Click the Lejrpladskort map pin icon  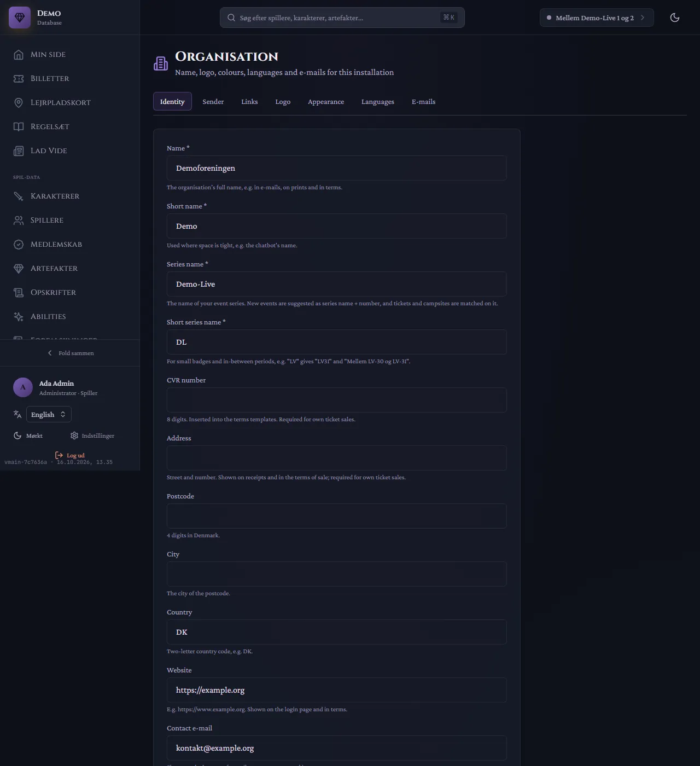click(19, 103)
